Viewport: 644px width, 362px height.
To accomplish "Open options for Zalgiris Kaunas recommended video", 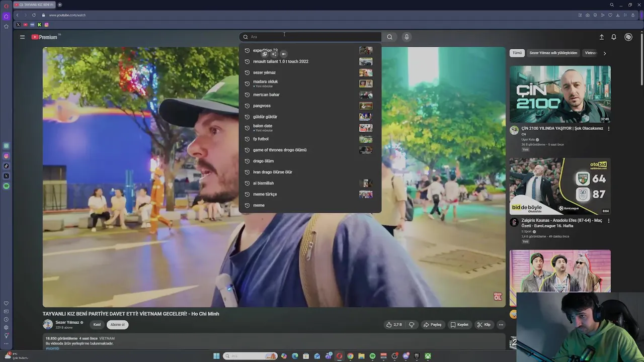I will (608, 221).
